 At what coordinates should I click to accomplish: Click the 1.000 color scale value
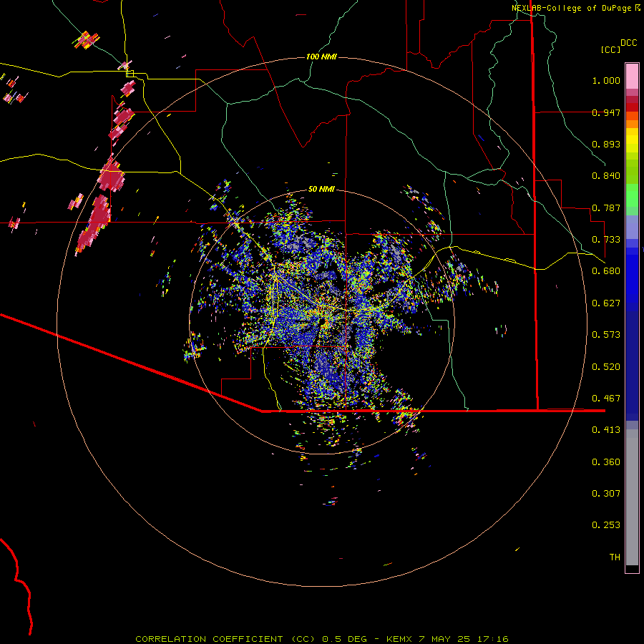point(606,80)
